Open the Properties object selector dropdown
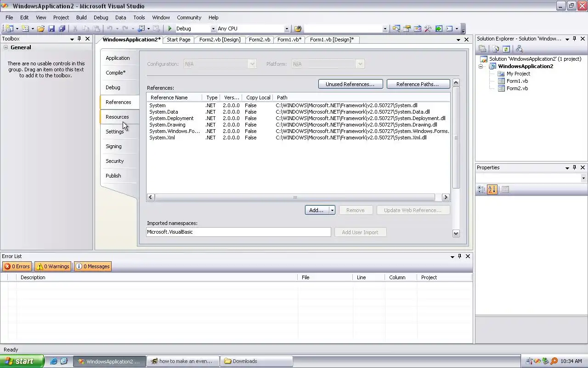The width and height of the screenshot is (588, 368). 583,178
